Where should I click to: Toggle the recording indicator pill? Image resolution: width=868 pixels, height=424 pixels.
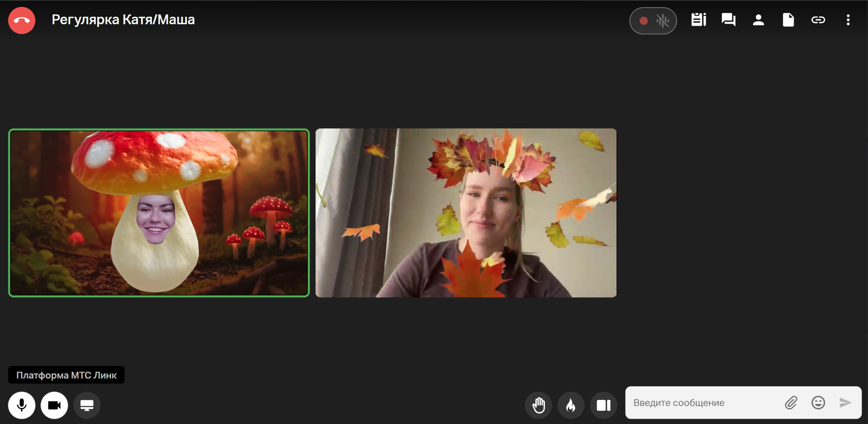click(653, 20)
